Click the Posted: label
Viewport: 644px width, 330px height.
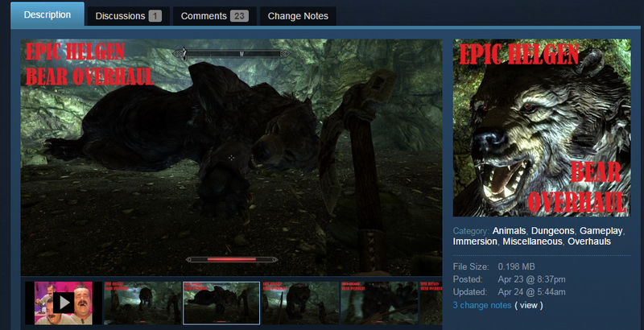pyautogui.click(x=468, y=279)
